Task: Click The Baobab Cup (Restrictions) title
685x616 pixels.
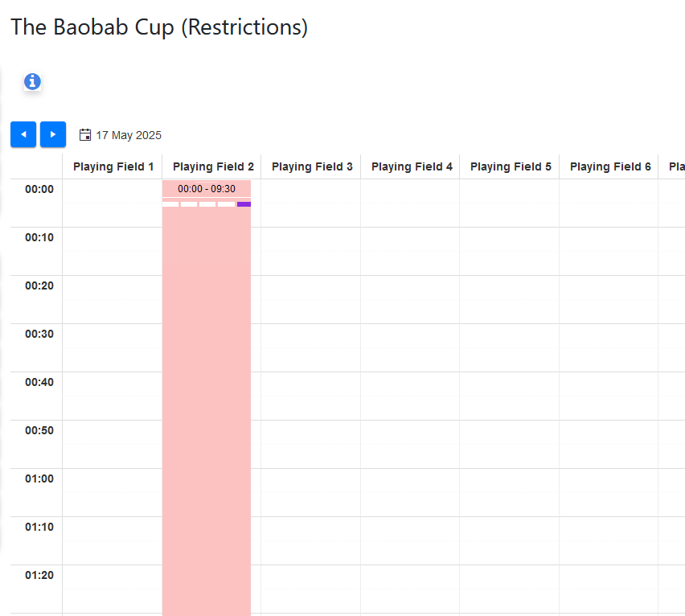Action: (159, 27)
